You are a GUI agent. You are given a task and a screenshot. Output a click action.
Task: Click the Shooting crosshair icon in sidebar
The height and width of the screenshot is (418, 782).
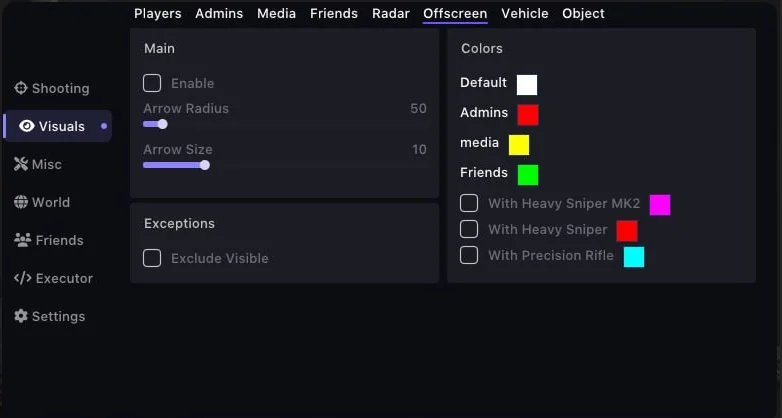(21, 88)
